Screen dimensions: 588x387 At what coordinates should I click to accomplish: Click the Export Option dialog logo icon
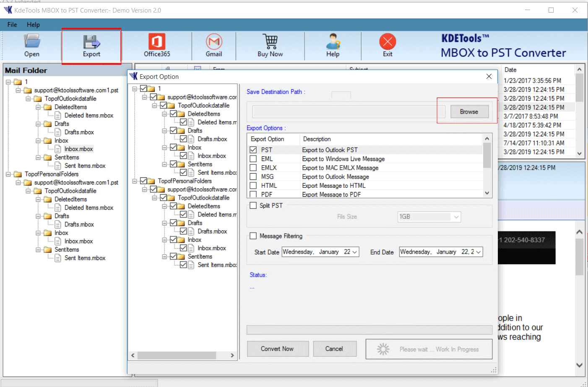133,76
